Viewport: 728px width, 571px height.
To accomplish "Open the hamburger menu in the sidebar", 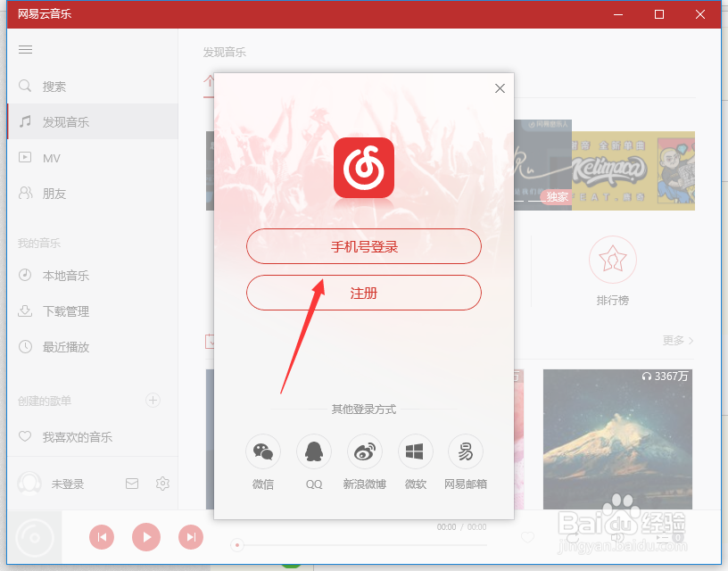I will click(26, 49).
